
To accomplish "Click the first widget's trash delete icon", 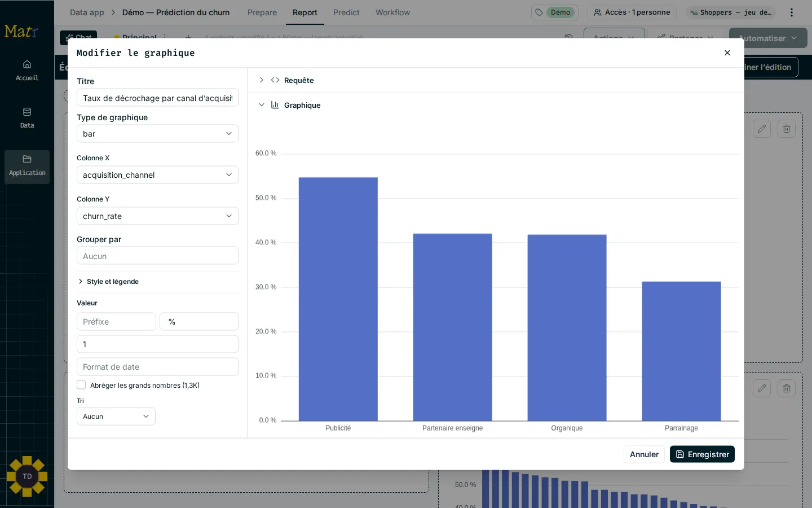I will [787, 129].
